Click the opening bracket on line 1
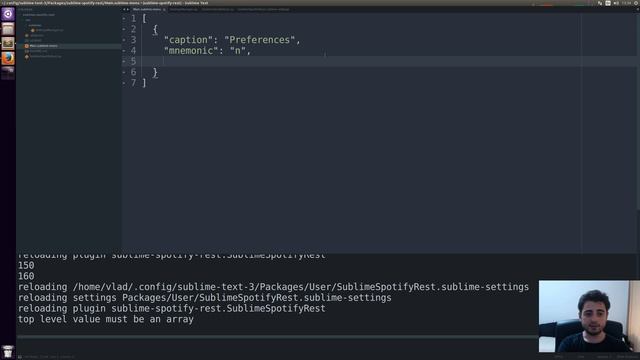 tap(144, 18)
